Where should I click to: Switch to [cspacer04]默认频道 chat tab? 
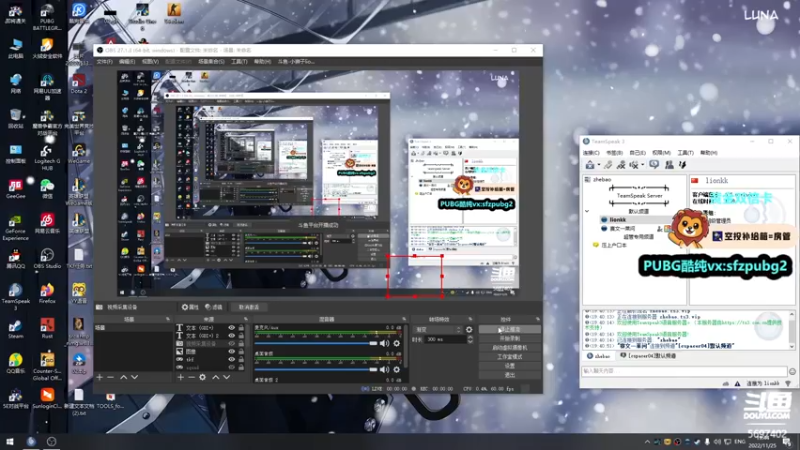pos(648,356)
